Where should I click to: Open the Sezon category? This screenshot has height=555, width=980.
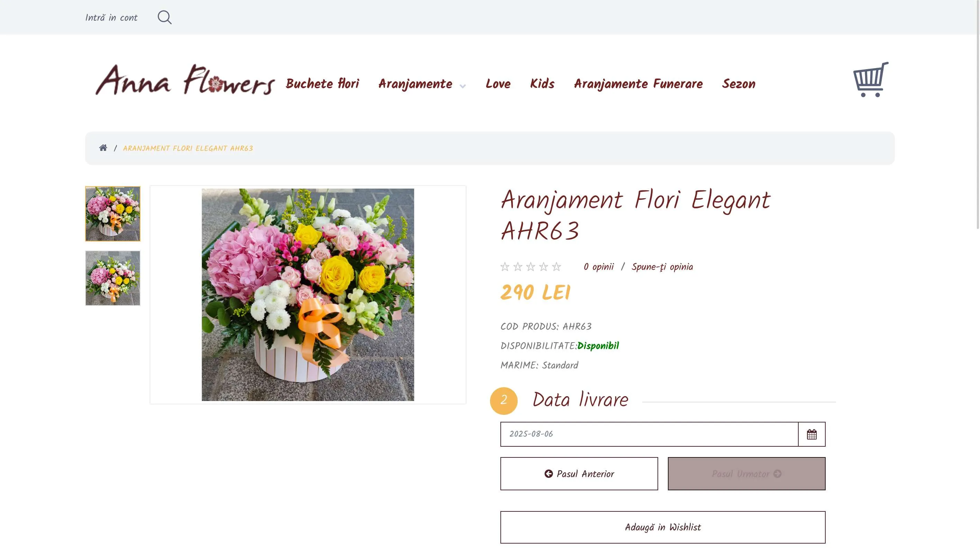[738, 84]
